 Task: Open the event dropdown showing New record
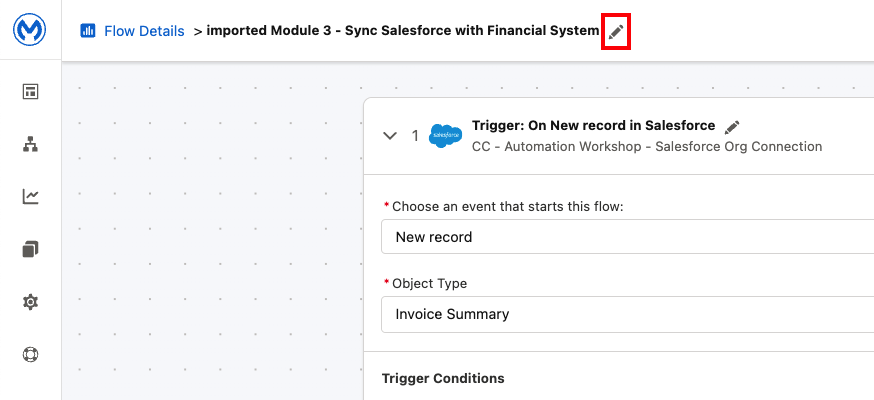(x=626, y=237)
